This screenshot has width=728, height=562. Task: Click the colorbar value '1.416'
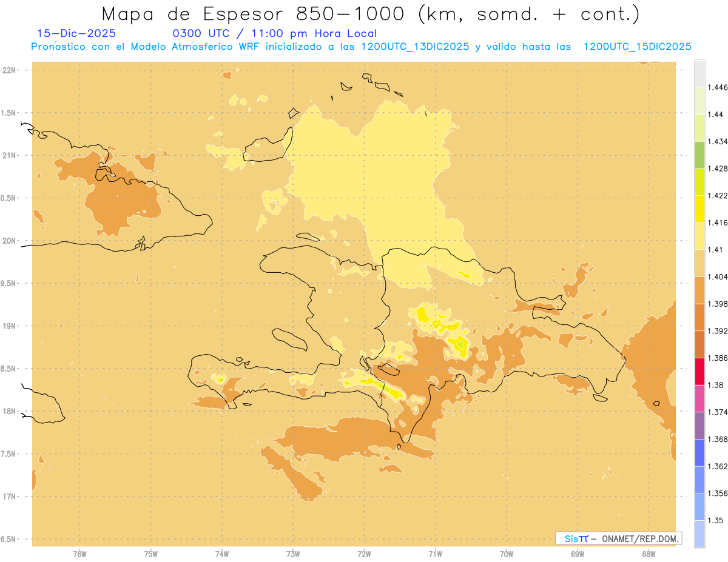coord(717,222)
